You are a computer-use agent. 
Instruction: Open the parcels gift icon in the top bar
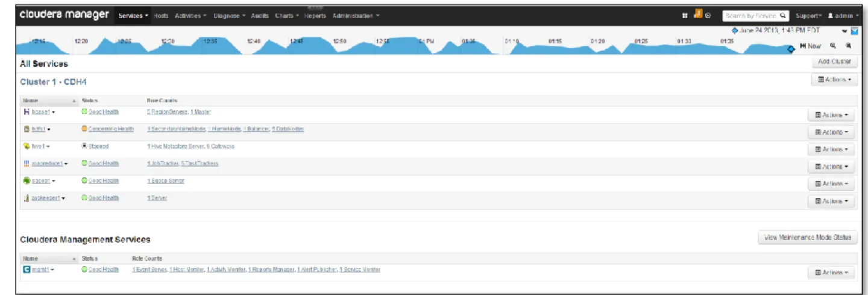pyautogui.click(x=685, y=16)
